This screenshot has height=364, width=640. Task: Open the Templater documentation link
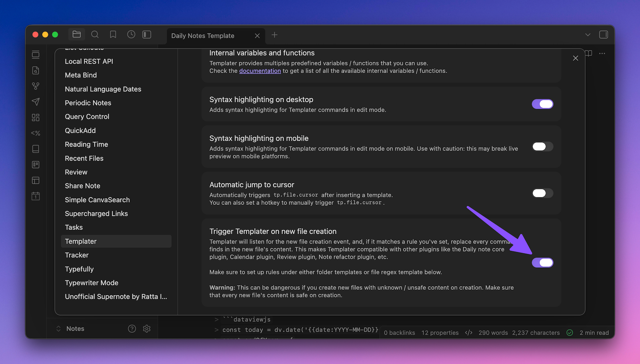pos(260,71)
